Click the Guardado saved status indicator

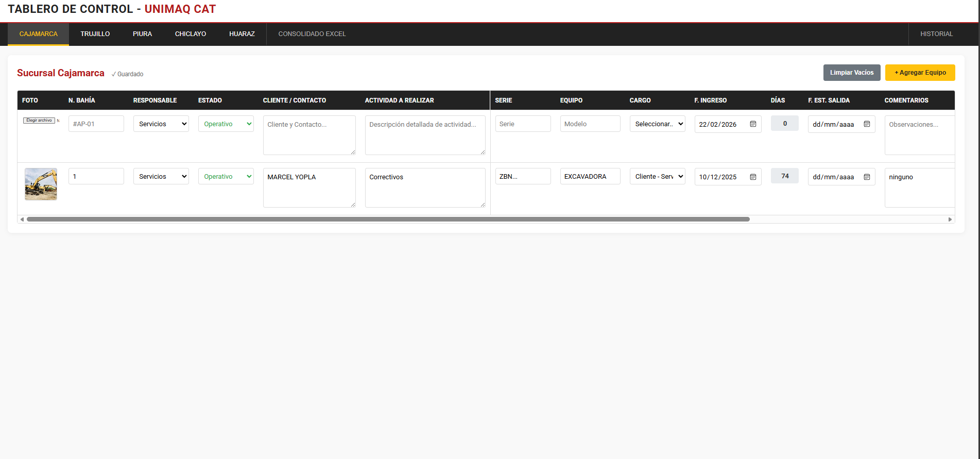[x=128, y=74]
